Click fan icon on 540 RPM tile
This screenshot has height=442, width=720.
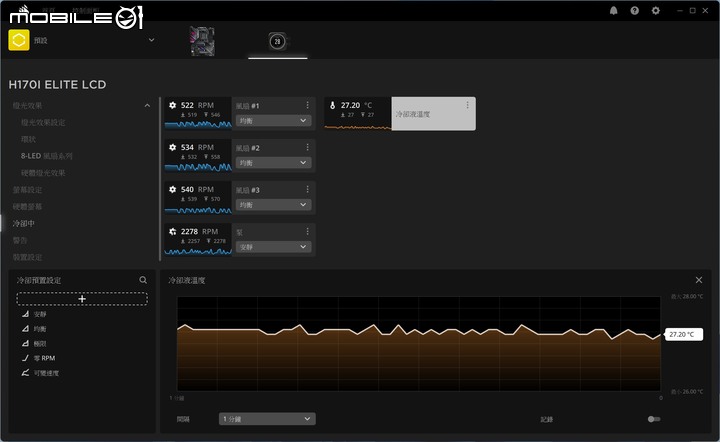[173, 189]
